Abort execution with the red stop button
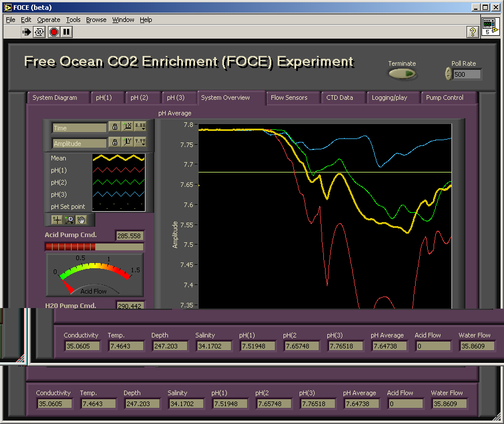The width and height of the screenshot is (504, 424). coord(54,32)
